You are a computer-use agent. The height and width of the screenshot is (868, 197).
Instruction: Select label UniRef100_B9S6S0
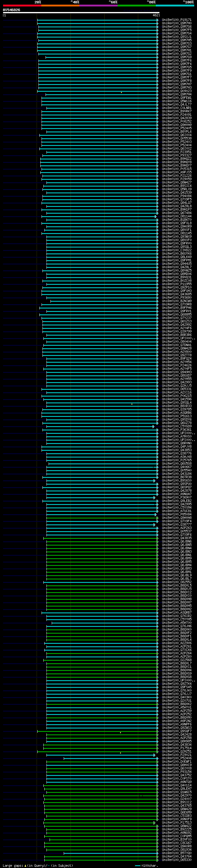tap(176, 481)
